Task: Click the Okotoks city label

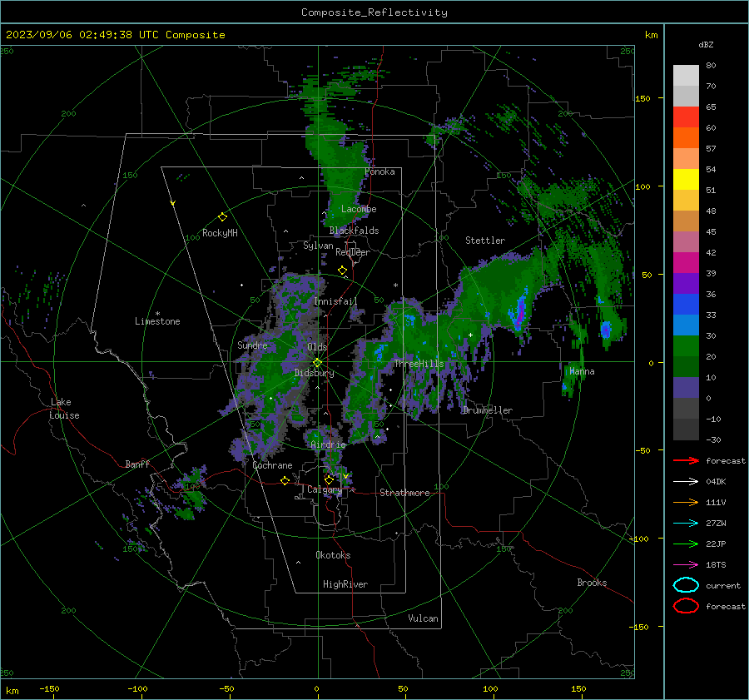Action: tap(333, 555)
